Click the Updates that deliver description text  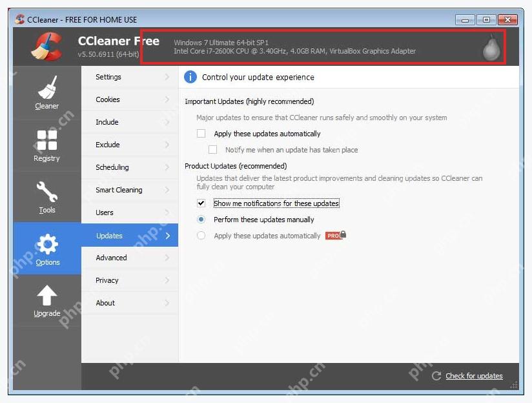point(340,182)
